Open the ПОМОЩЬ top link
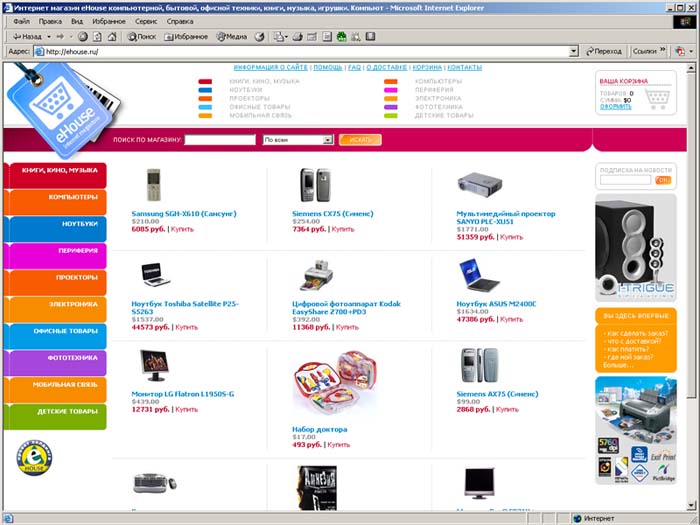 pos(328,67)
